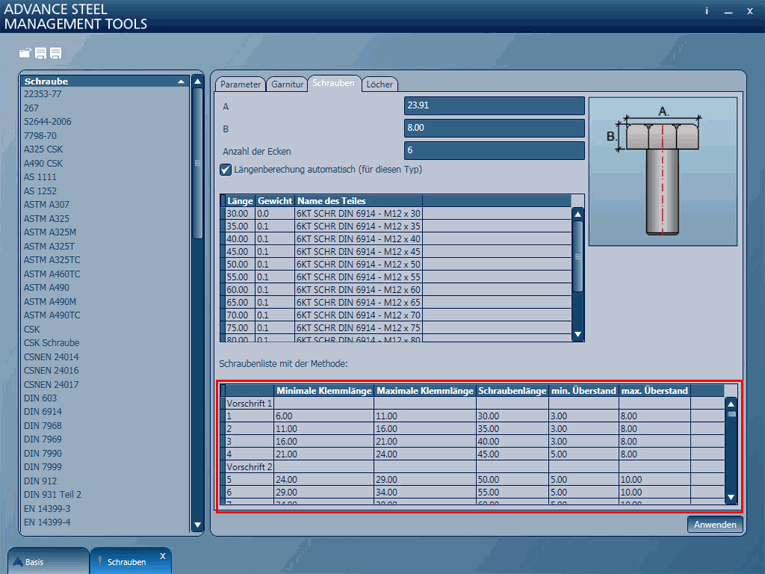Switch to the Parameter tab
Viewport: 765px width, 574px height.
click(x=240, y=84)
